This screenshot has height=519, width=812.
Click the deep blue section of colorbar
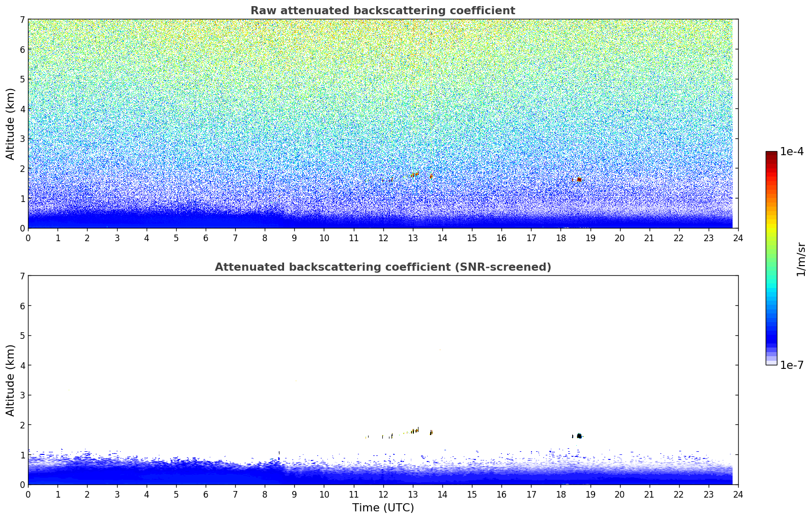(x=771, y=336)
